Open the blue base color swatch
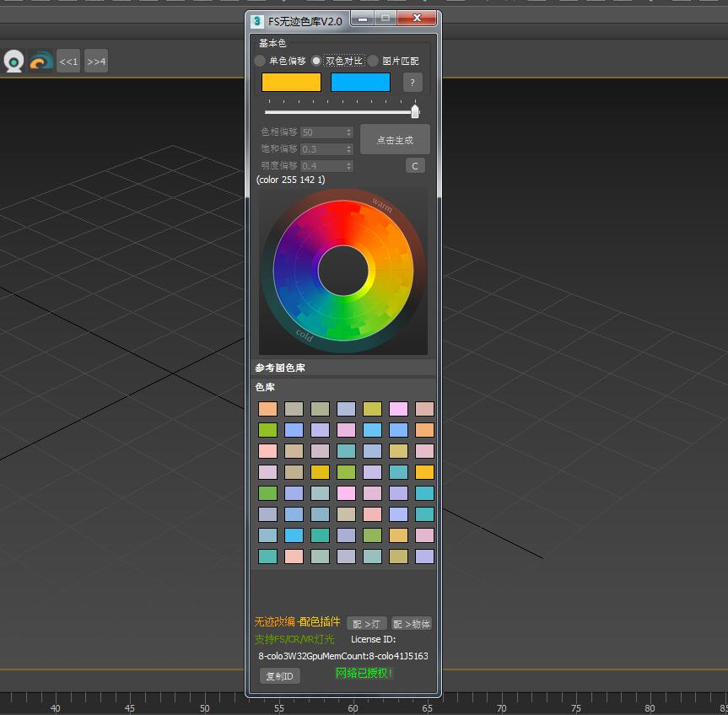Screen dimensions: 728x715 coord(360,82)
